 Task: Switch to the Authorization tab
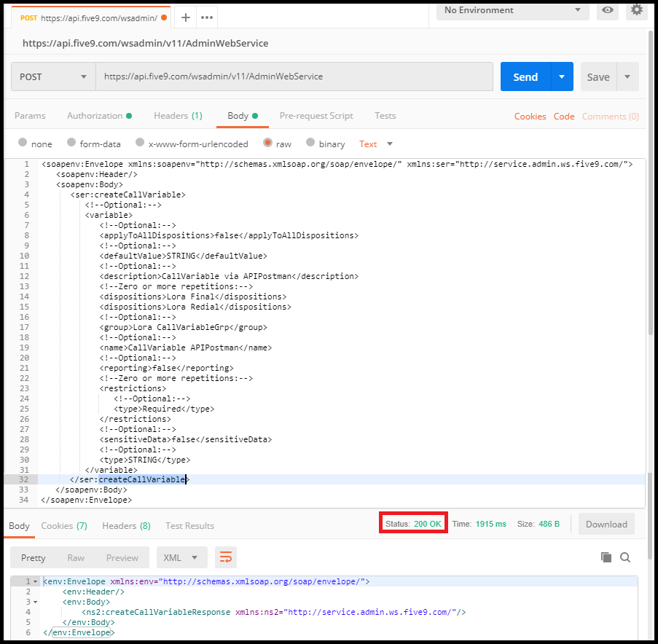tap(99, 116)
